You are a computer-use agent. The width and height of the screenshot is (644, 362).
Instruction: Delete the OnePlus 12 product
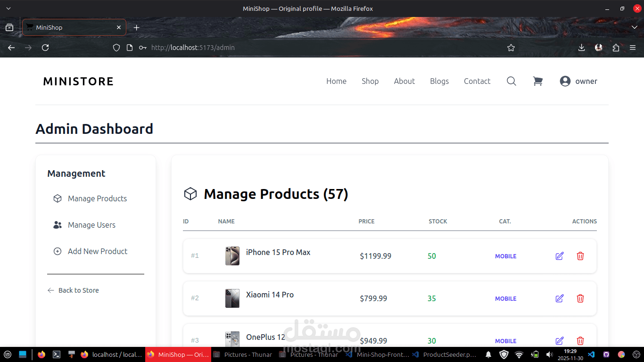(x=580, y=341)
